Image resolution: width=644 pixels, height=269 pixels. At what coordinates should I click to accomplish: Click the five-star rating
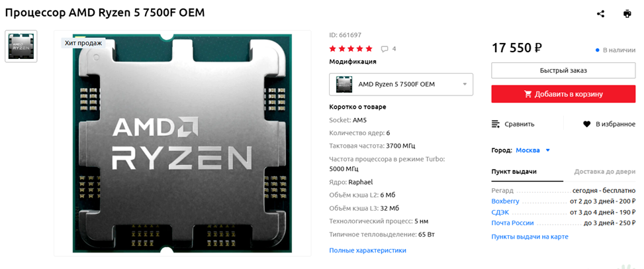pos(351,49)
